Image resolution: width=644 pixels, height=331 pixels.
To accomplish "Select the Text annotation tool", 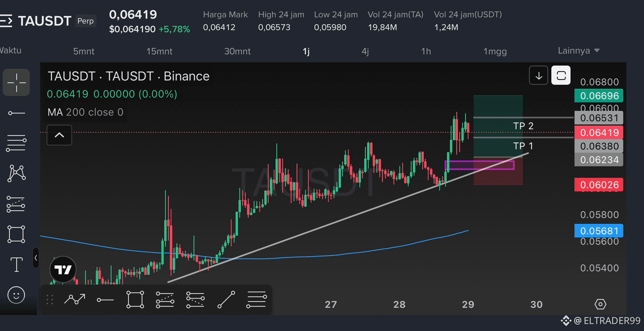I will click(16, 265).
